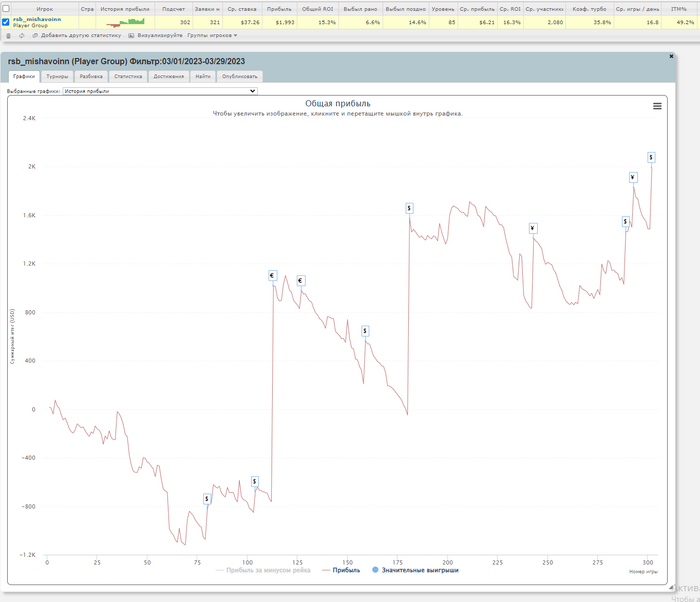Click the ¥ win marker near game 243
700x602 pixels.
click(x=533, y=229)
